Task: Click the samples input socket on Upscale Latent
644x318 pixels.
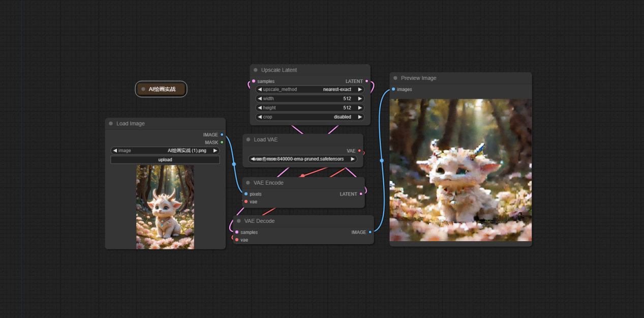Action: point(254,81)
